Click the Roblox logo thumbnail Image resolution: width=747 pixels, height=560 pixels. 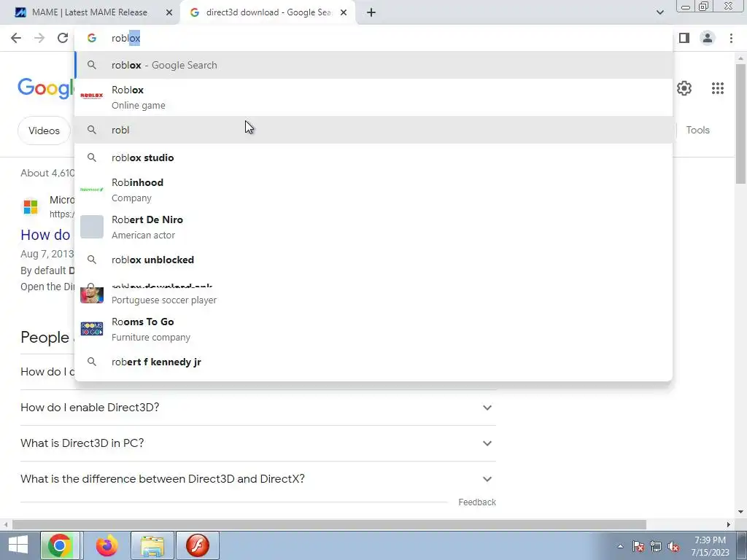(x=92, y=96)
